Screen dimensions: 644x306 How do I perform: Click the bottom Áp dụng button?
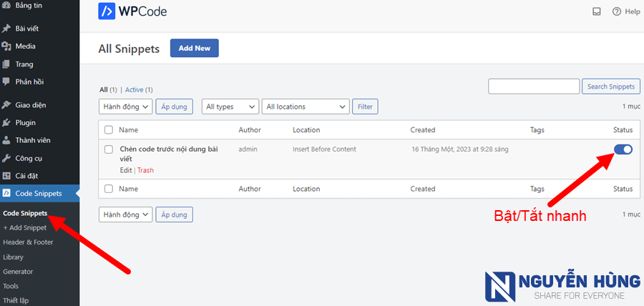174,214
